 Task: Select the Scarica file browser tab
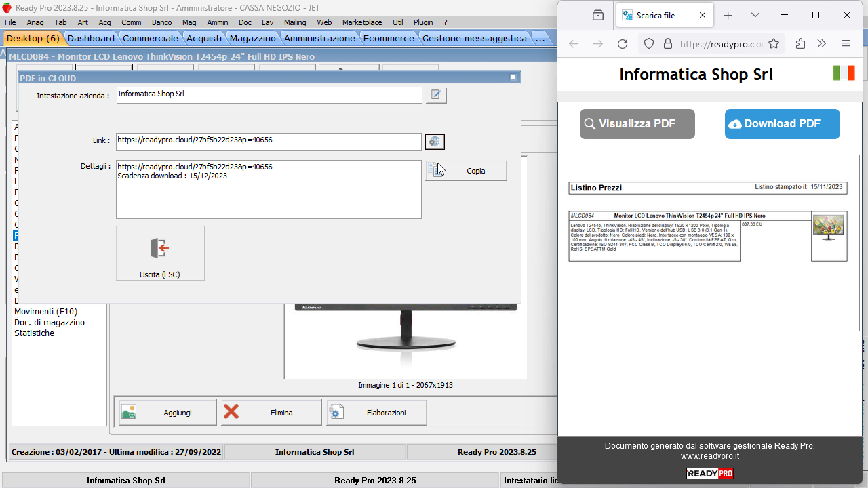click(x=664, y=15)
